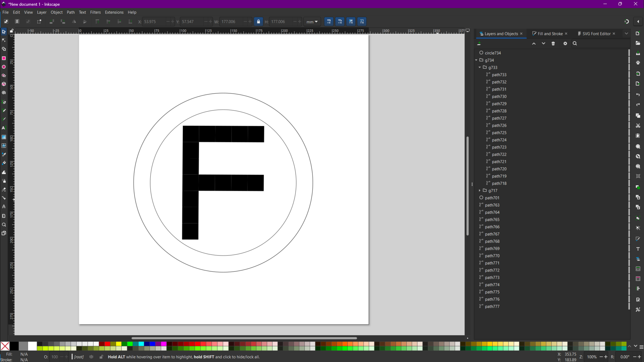Select the Zoom tool in toolbox
Viewport: 644px width, 362px height.
pos(4,225)
